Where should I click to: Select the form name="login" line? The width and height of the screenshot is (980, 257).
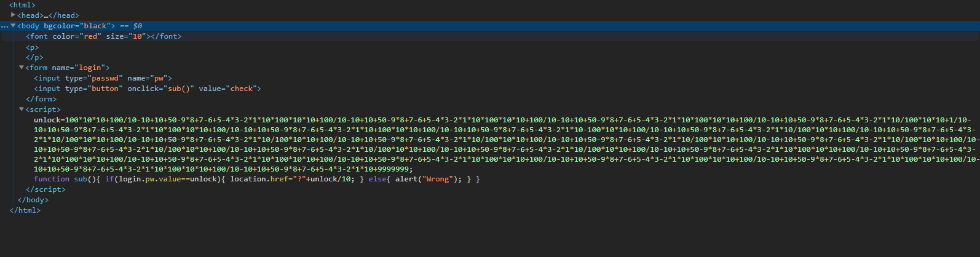coord(68,68)
